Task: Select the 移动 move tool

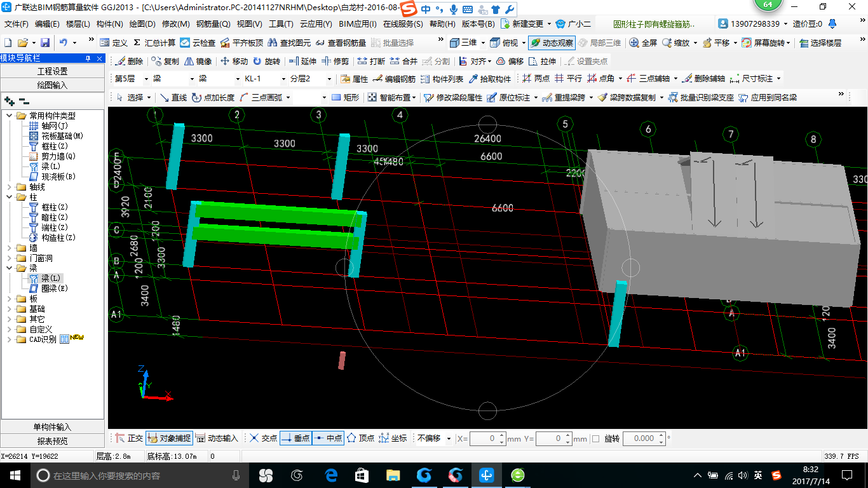Action: (234, 61)
